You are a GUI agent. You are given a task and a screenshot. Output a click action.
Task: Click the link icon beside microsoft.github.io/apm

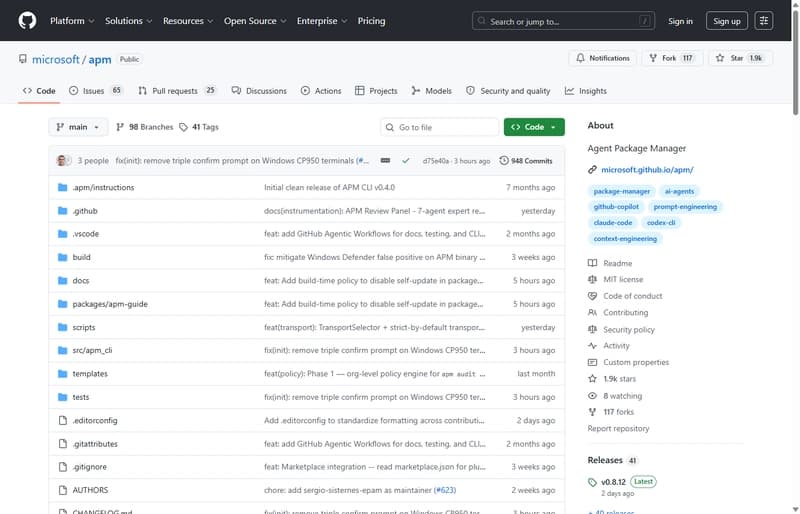click(592, 169)
